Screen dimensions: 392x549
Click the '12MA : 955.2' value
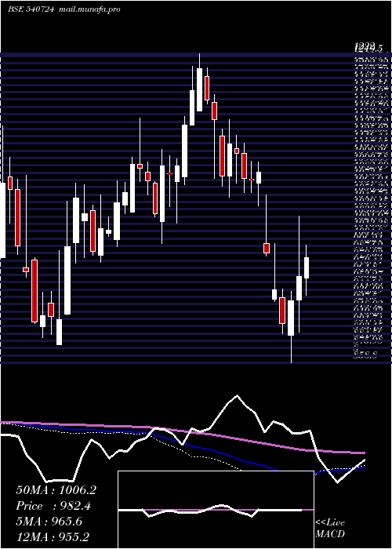(53, 536)
